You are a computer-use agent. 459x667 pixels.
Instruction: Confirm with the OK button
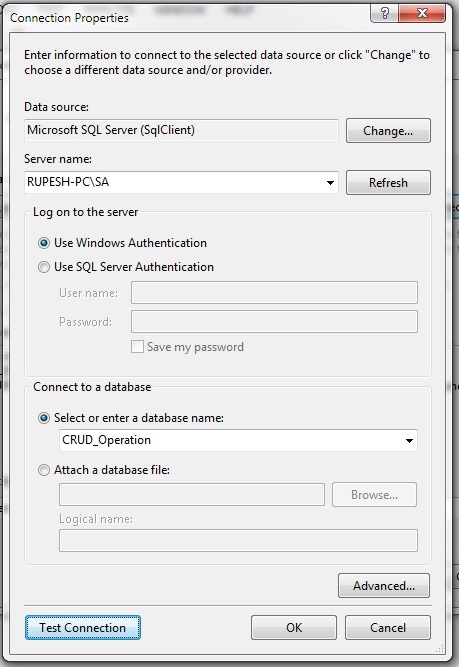(294, 627)
